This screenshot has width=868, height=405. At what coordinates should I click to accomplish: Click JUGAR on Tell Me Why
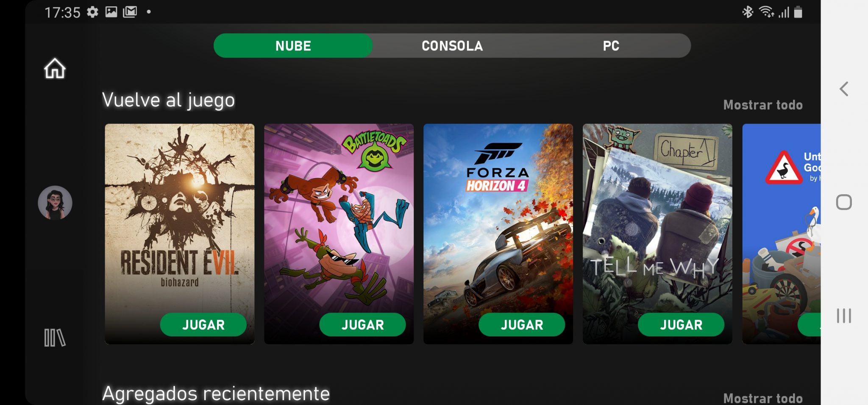coord(682,325)
